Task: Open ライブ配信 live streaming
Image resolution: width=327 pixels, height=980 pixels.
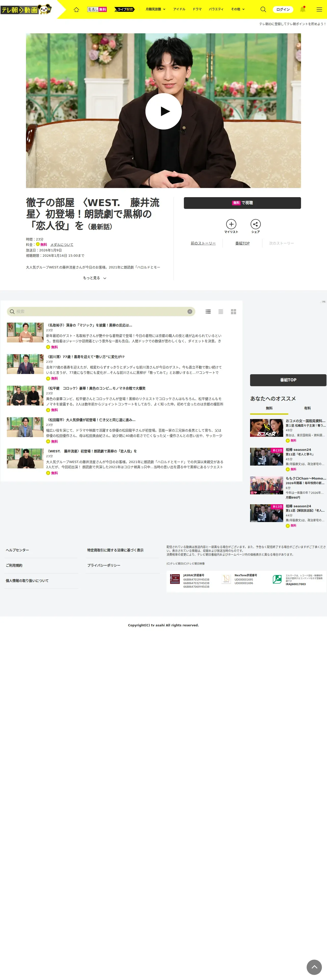Action: click(x=125, y=9)
